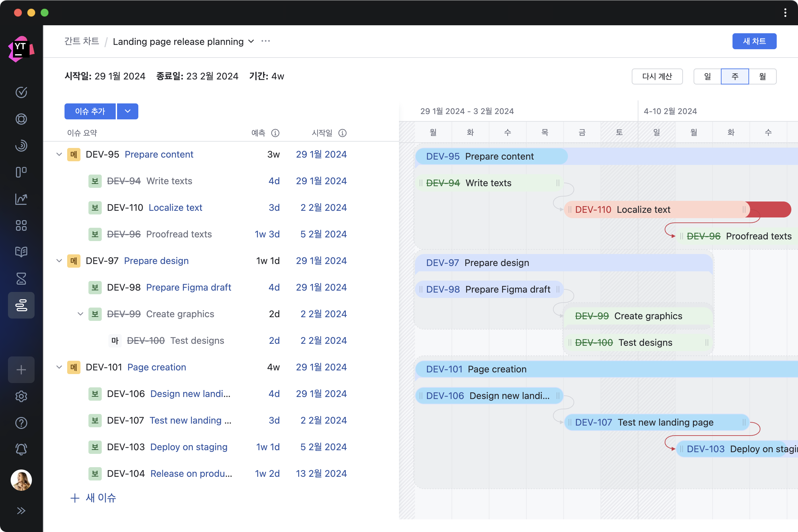Image resolution: width=798 pixels, height=532 pixels.
Task: Click the Help question mark icon
Action: click(x=21, y=423)
